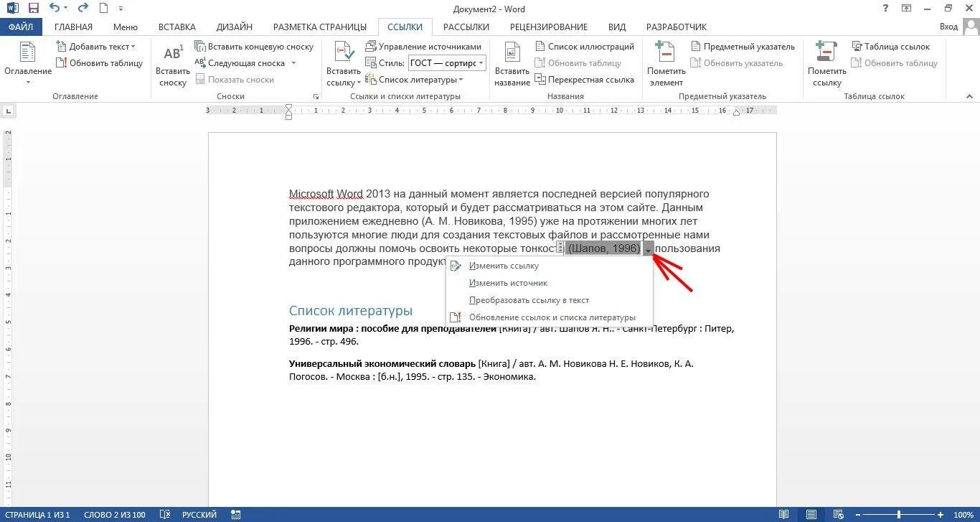980x522 pixels.
Task: Switch to the ВИД tab
Action: pos(617,27)
